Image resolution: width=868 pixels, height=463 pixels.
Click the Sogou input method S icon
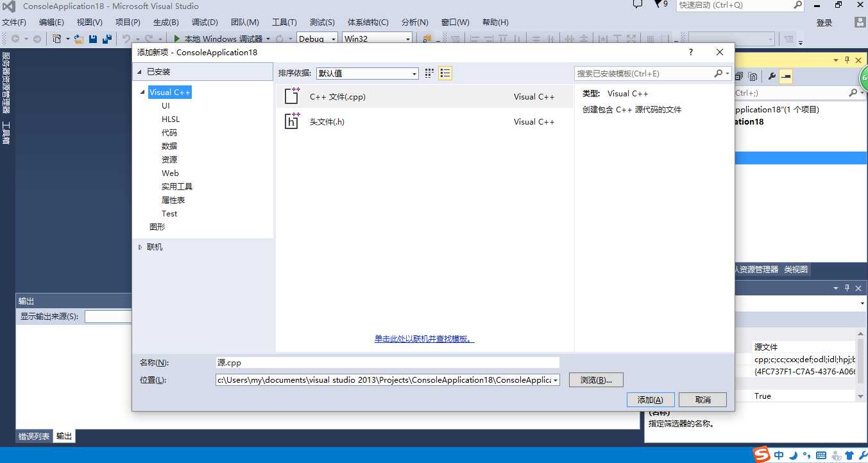point(762,455)
